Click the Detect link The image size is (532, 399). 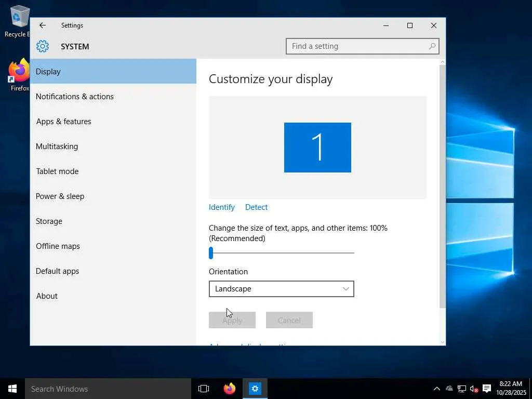pos(256,207)
